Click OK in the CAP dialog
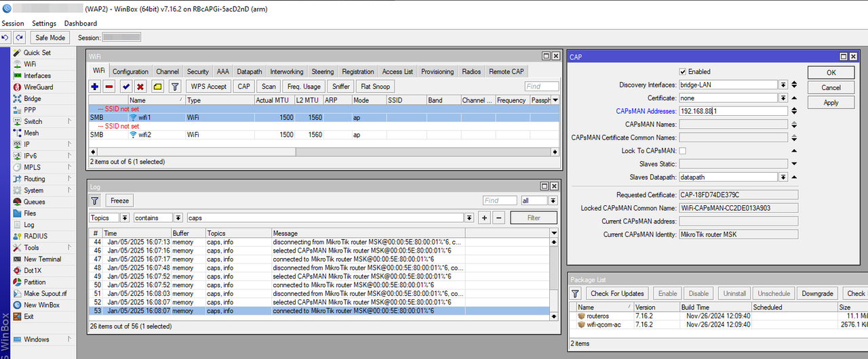Screen dimensions: 868x359 point(831,72)
